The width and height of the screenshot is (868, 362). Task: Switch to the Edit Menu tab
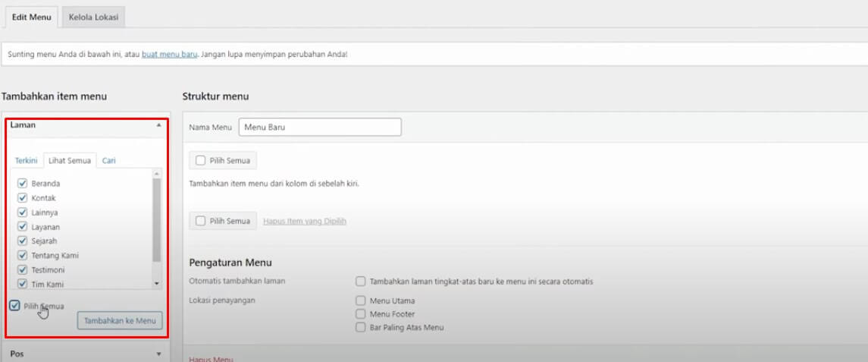(x=32, y=17)
